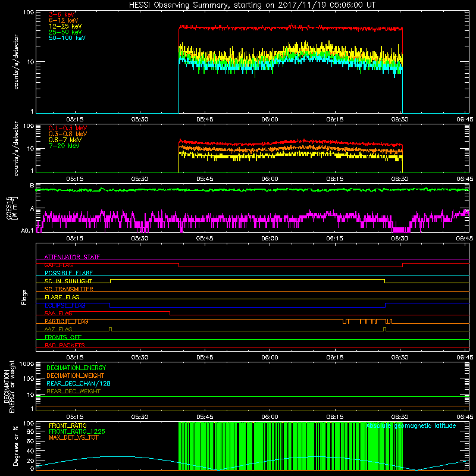Click the DECIMATION_WEIGHT legend entry
Image resolution: width=476 pixels, height=476 pixels.
click(x=76, y=375)
